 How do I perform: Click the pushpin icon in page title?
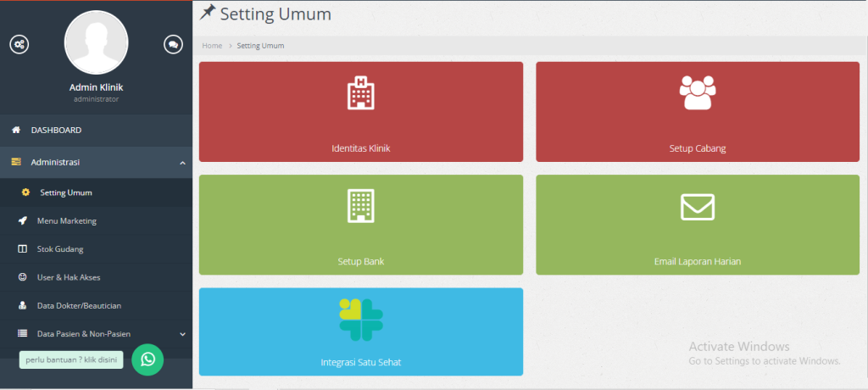(x=208, y=12)
